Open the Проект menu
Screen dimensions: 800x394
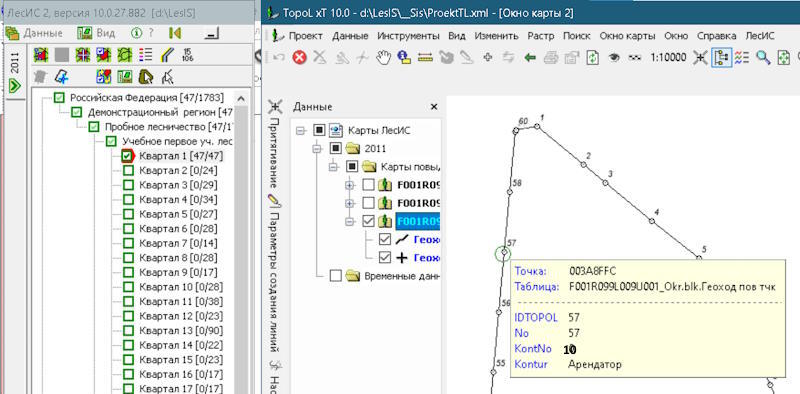(x=305, y=36)
